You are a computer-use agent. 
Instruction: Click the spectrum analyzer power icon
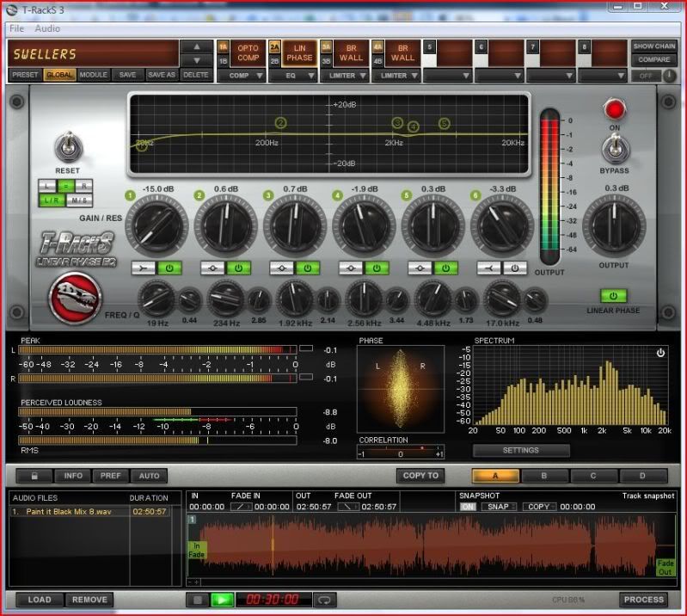click(660, 353)
